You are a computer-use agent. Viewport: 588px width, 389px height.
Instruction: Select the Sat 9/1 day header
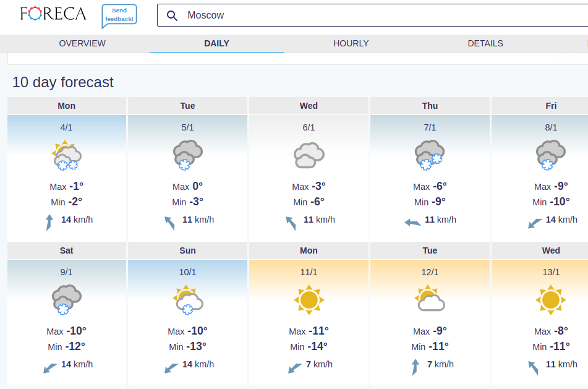[66, 250]
